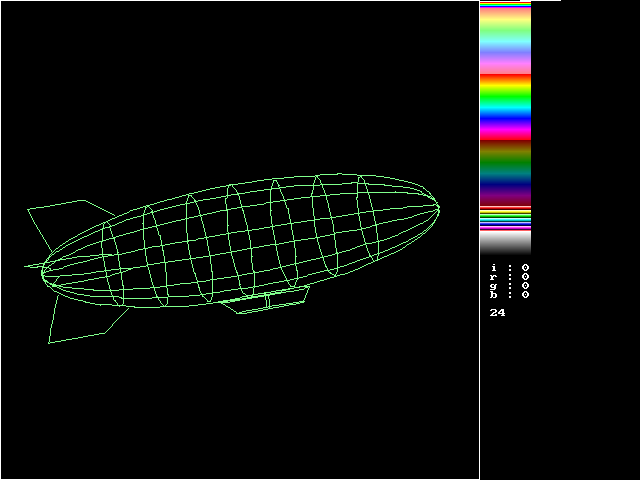Viewport: 640px width, 480px height.
Task: Select the gondola under the airship
Action: (268, 299)
